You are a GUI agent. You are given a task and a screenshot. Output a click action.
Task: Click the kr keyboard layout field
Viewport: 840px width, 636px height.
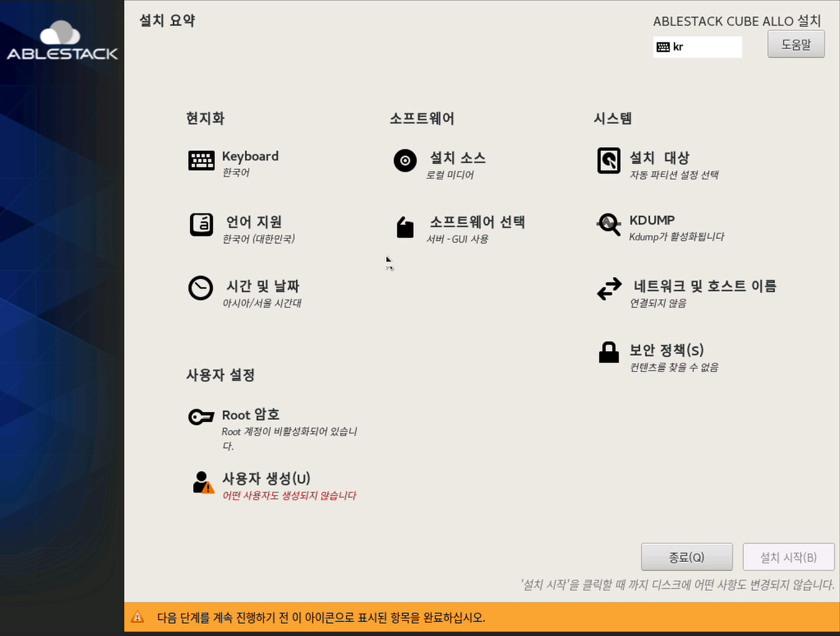click(697, 47)
